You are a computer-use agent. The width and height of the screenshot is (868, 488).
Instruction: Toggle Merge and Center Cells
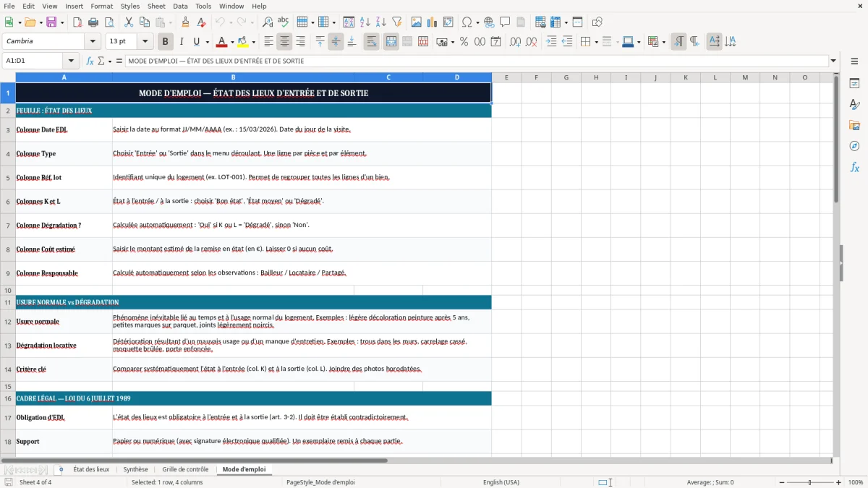click(x=391, y=42)
